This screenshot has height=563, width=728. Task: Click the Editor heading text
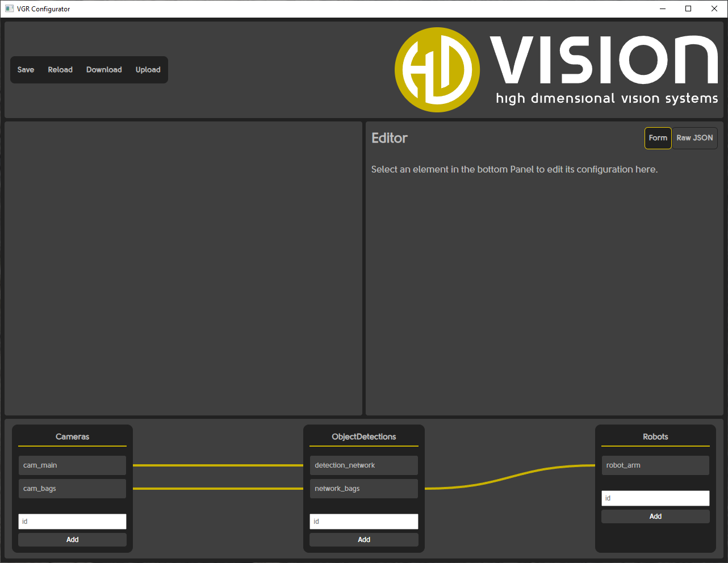[390, 138]
